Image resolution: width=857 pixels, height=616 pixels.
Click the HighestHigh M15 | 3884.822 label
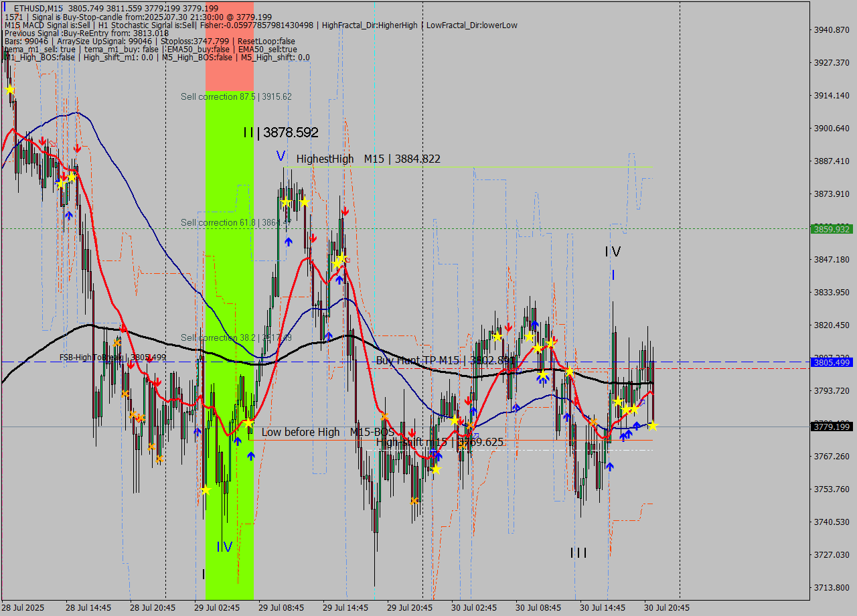tap(368, 159)
